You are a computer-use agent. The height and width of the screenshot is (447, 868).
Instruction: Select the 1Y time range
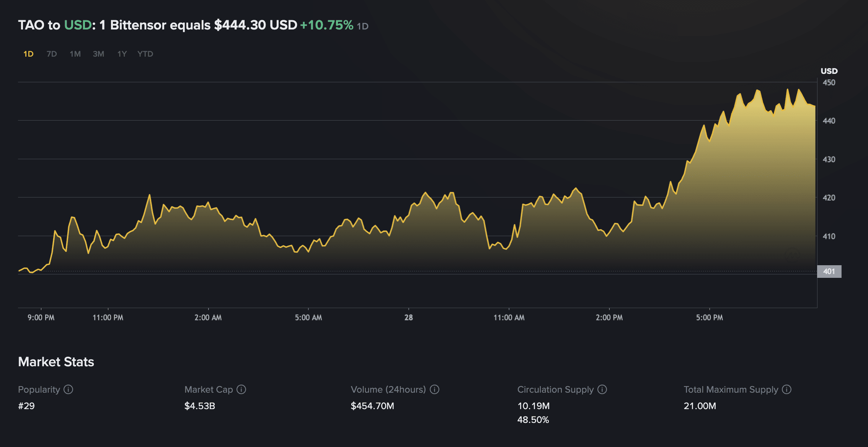pyautogui.click(x=122, y=54)
